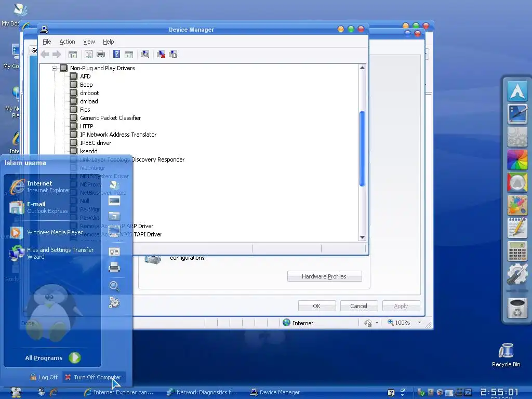Click the scroll up arrow in device list
This screenshot has height=399, width=532.
click(x=362, y=68)
